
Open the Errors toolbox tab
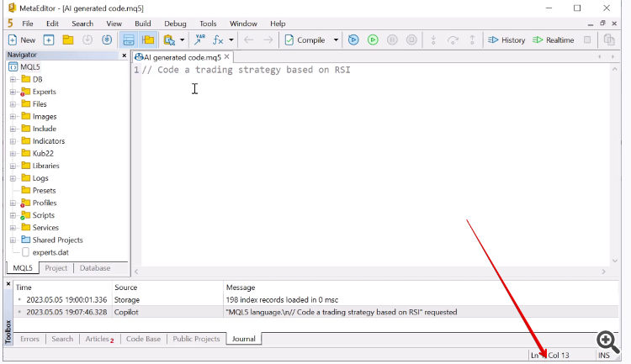point(29,339)
